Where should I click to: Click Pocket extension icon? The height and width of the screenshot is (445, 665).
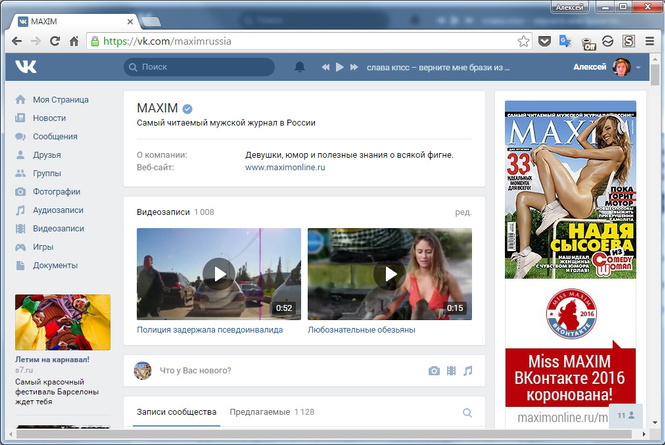[545, 41]
